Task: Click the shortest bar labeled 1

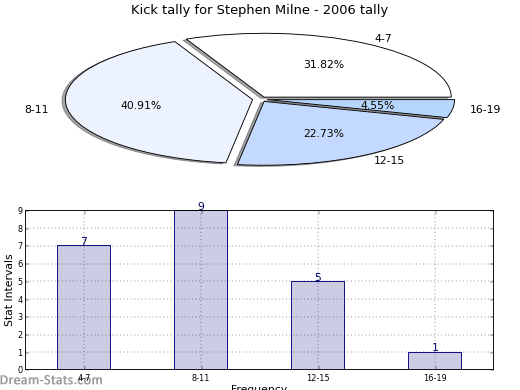Action: click(x=435, y=361)
